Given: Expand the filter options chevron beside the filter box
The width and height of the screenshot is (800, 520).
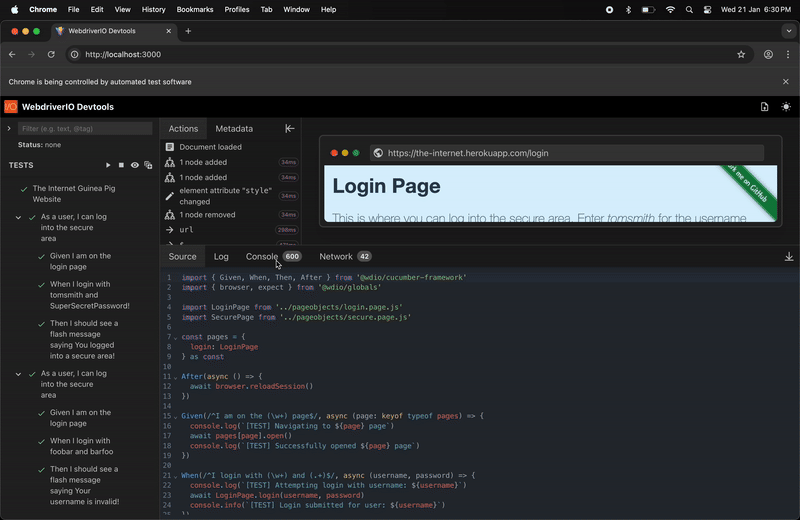Looking at the screenshot, I should click(9, 129).
